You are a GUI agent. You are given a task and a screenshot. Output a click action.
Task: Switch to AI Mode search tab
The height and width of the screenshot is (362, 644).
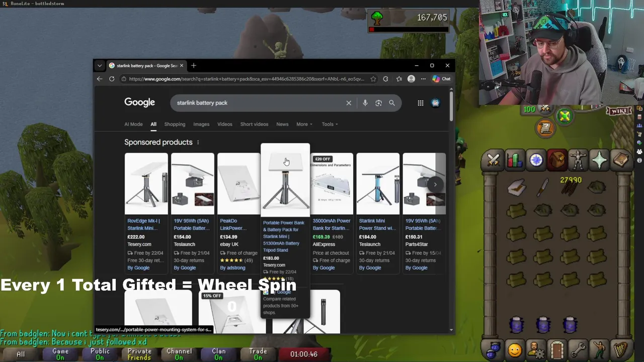pos(133,124)
